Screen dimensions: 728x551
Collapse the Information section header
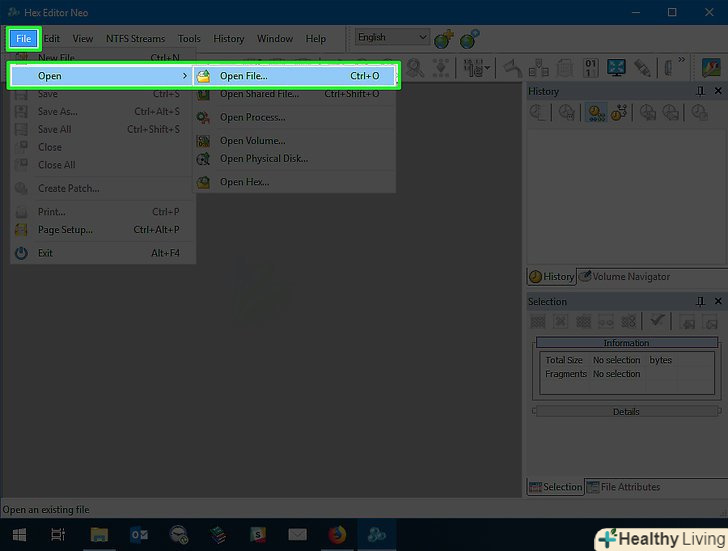(x=626, y=343)
